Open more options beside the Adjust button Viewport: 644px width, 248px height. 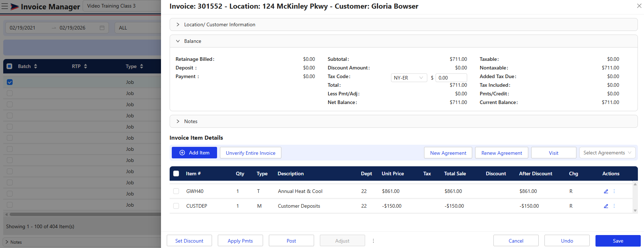[373, 241]
